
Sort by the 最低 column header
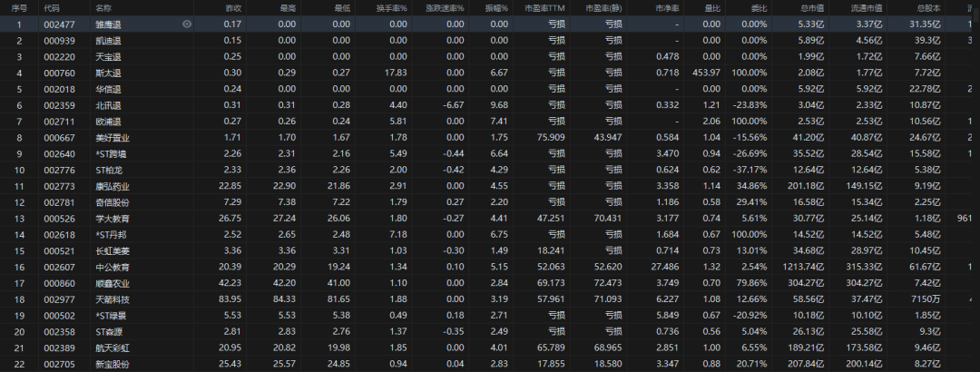pos(342,8)
